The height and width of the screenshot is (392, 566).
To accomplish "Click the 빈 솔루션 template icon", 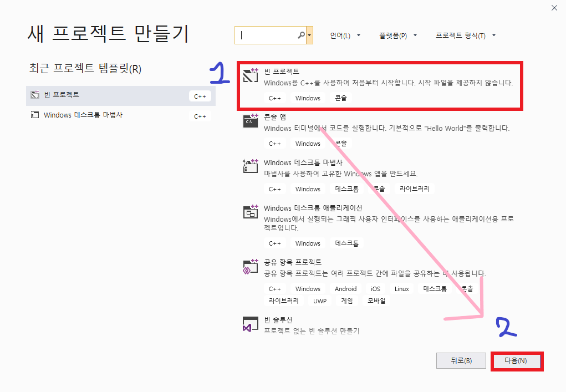I will point(251,324).
